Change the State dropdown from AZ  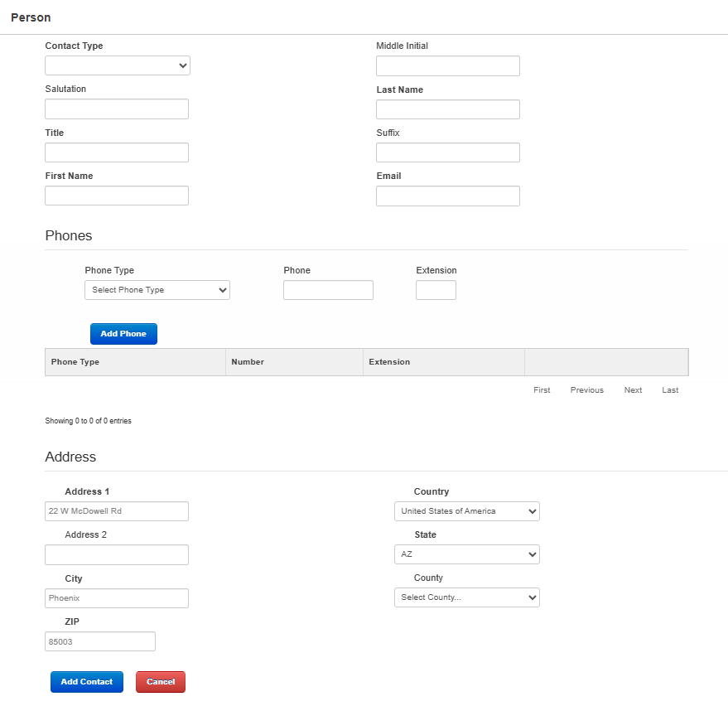pyautogui.click(x=466, y=554)
